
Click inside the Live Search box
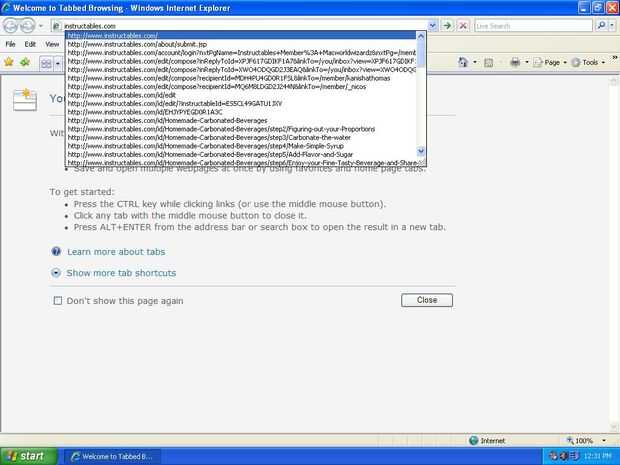(533, 26)
